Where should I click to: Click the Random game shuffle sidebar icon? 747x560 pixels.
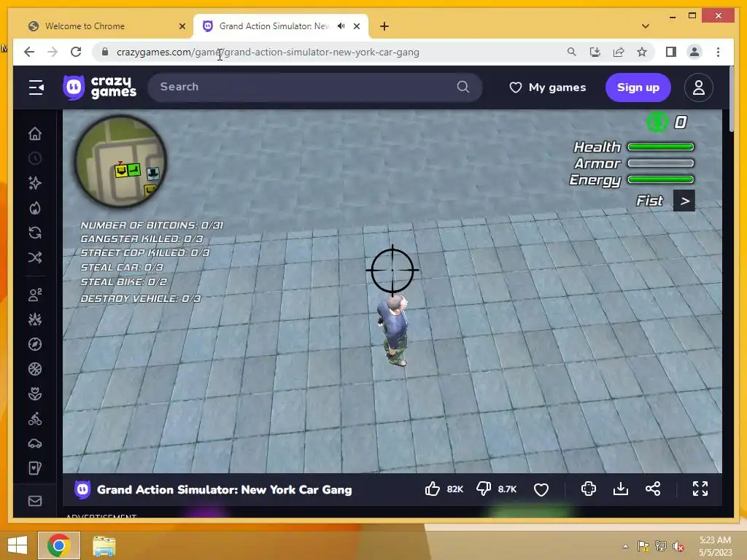[x=35, y=257]
